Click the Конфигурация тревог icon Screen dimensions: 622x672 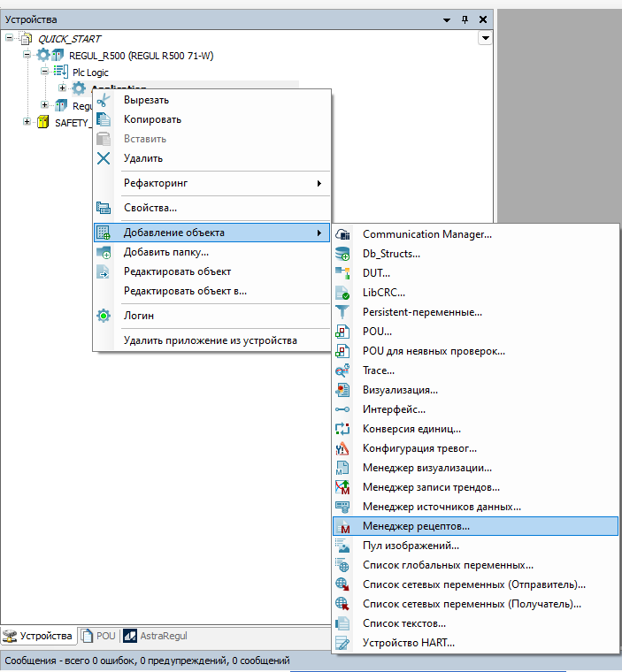coord(342,448)
